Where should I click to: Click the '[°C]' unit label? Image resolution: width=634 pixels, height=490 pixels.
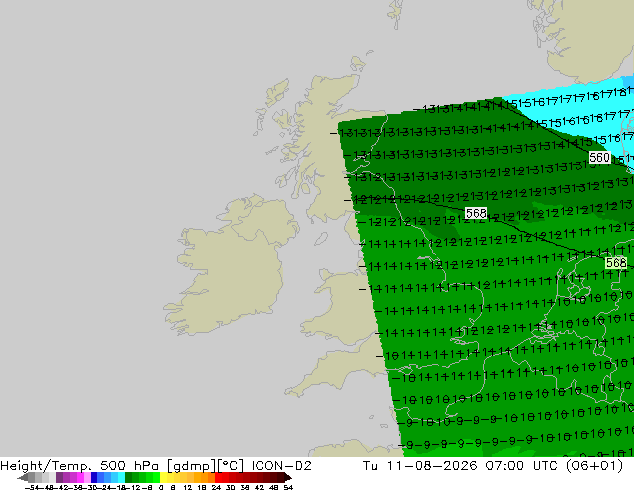point(231,466)
